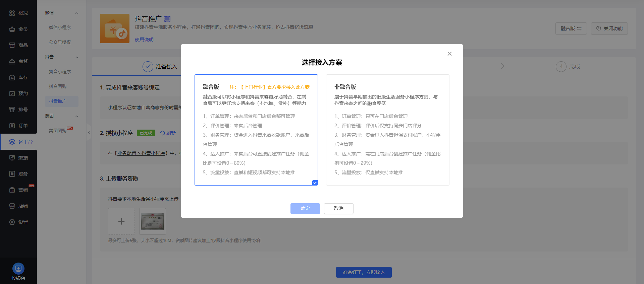Switch version using 融合版 button

[x=571, y=28]
